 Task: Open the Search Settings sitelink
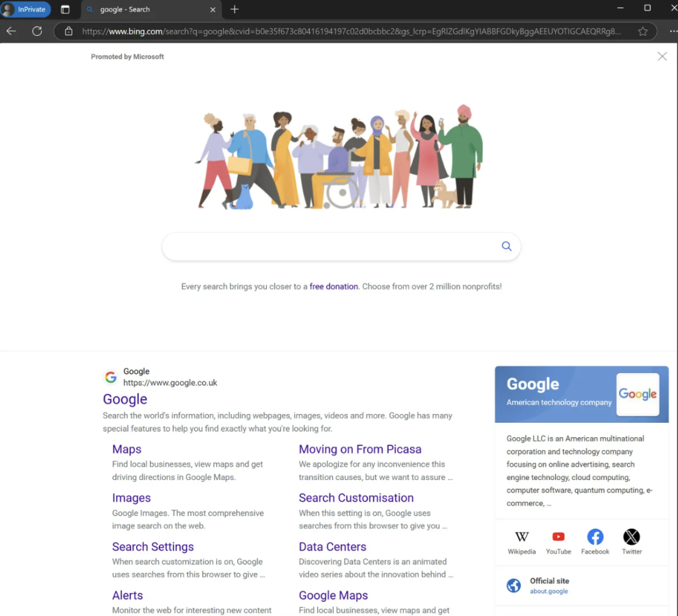[x=153, y=547]
